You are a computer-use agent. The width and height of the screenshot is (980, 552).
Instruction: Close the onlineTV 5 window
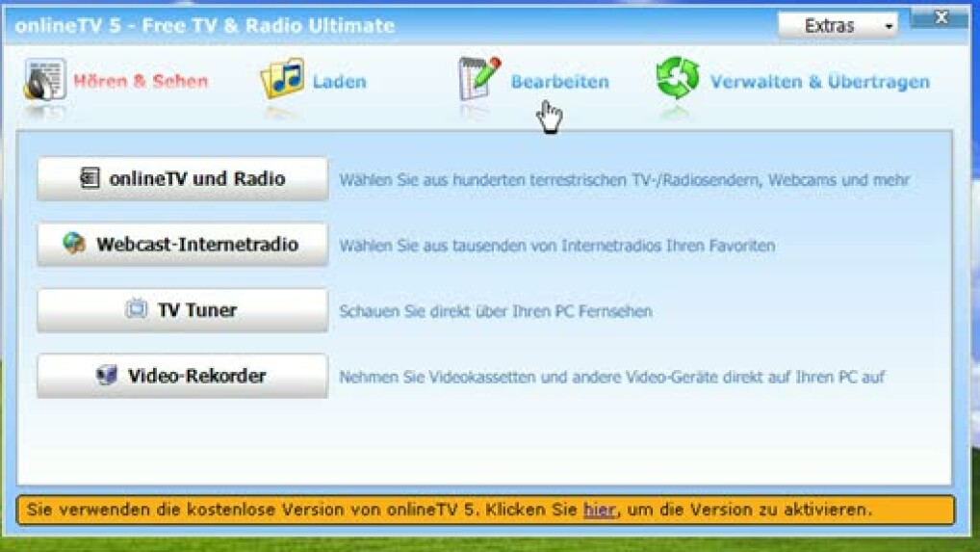(941, 18)
